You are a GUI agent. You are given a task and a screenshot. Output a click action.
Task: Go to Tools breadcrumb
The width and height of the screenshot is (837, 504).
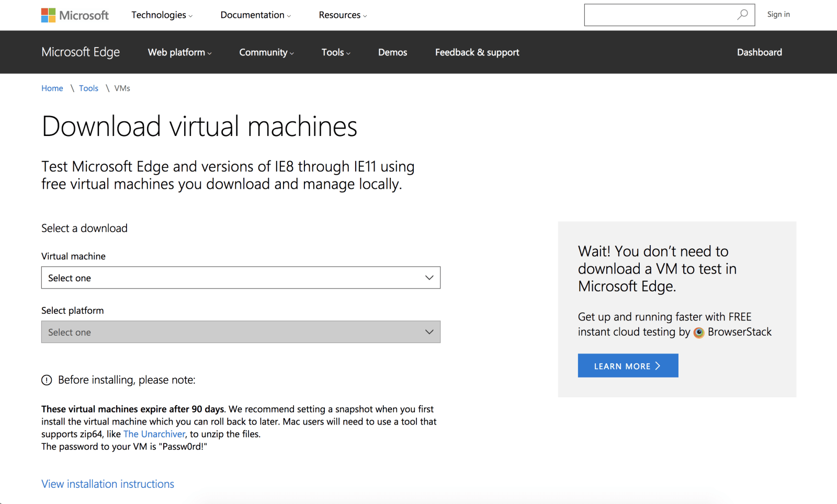pyautogui.click(x=88, y=88)
